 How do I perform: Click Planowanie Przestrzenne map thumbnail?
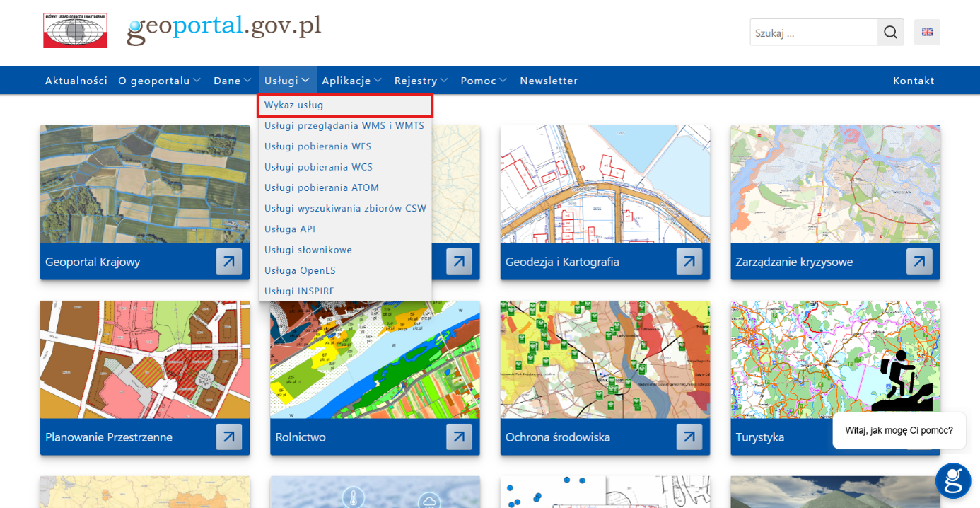pos(145,359)
